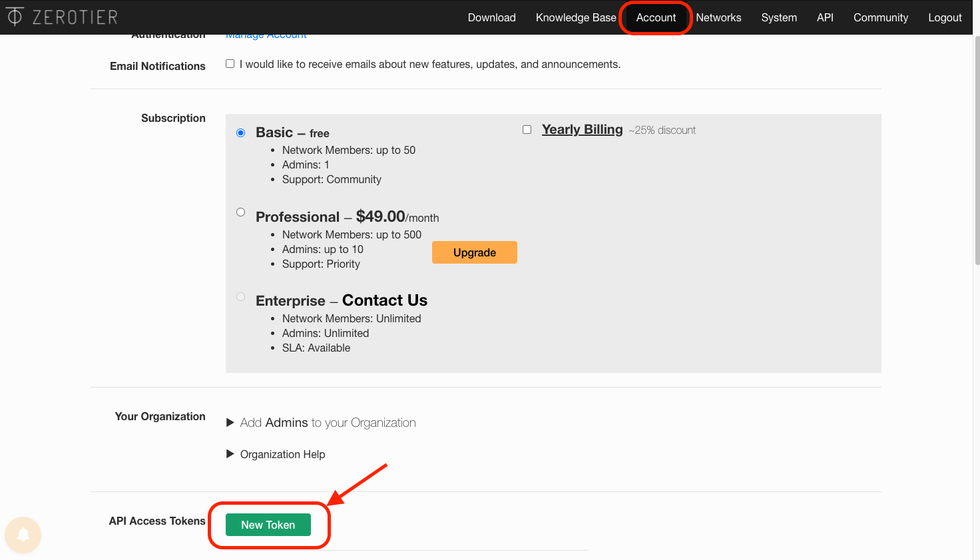Go to the API page
Image resolution: width=980 pixels, height=560 pixels.
(825, 17)
